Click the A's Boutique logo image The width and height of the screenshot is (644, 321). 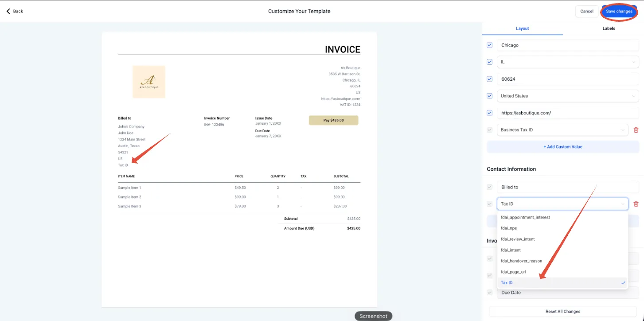pos(149,82)
